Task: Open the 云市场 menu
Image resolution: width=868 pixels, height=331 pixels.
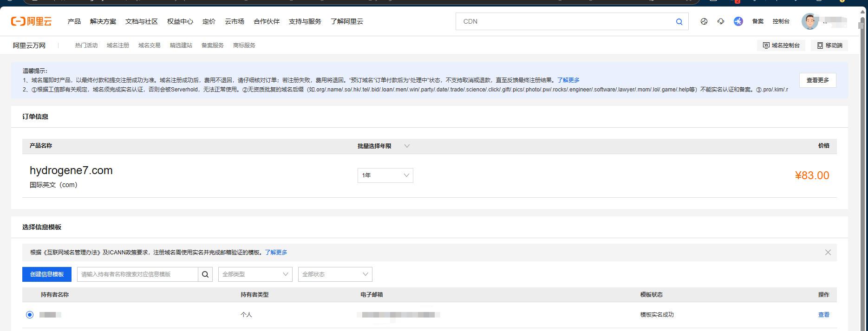Action: (235, 21)
